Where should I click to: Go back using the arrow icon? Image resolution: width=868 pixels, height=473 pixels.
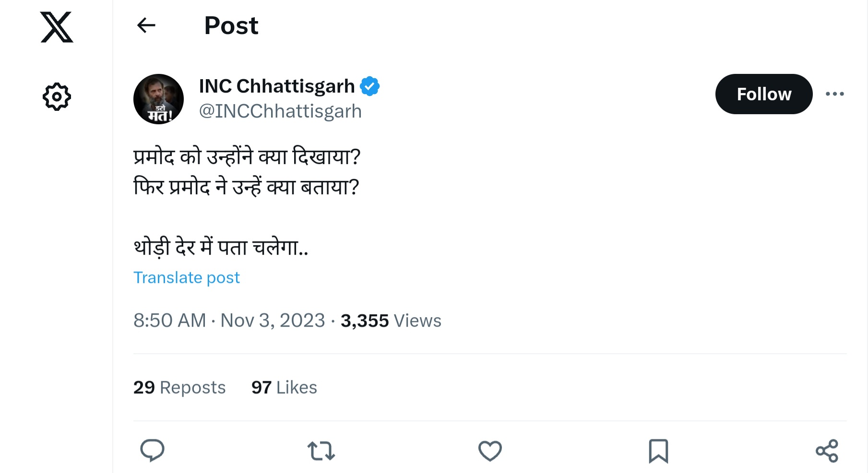pyautogui.click(x=146, y=25)
